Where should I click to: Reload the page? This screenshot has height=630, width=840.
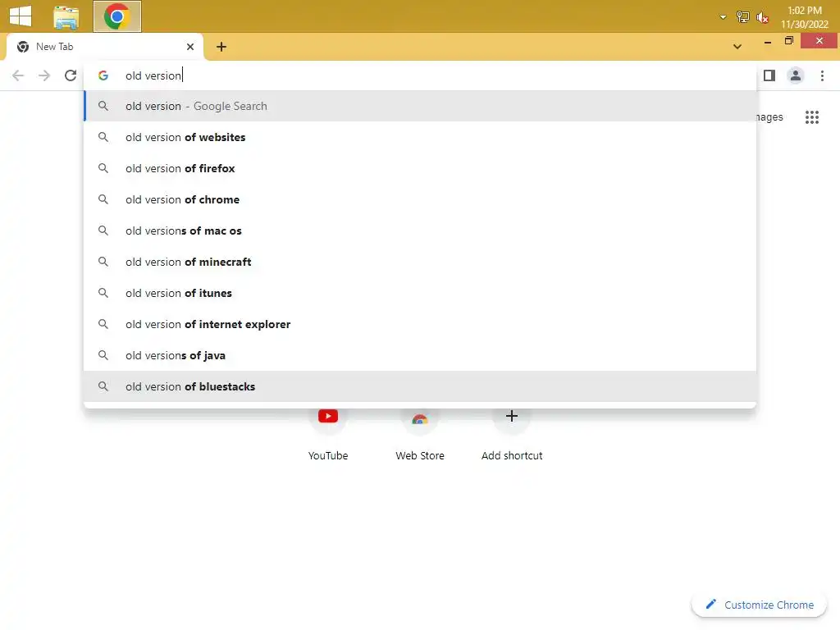[x=71, y=75]
